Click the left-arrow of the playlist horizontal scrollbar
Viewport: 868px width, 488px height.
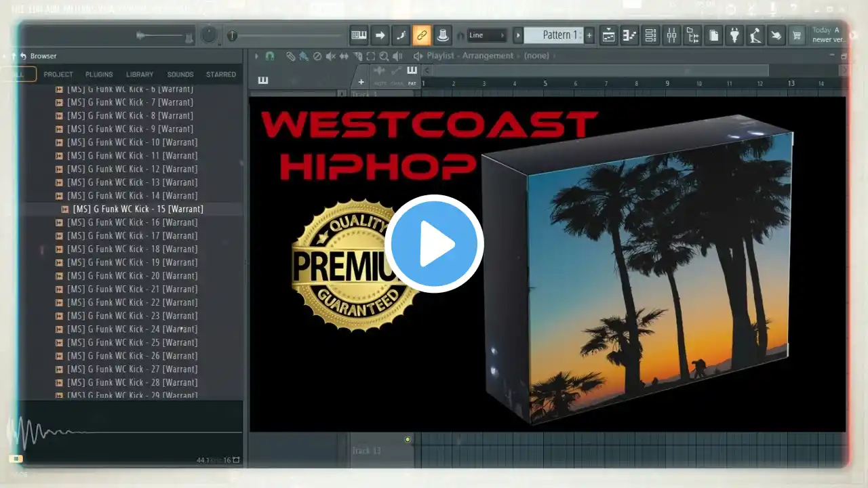(x=428, y=70)
